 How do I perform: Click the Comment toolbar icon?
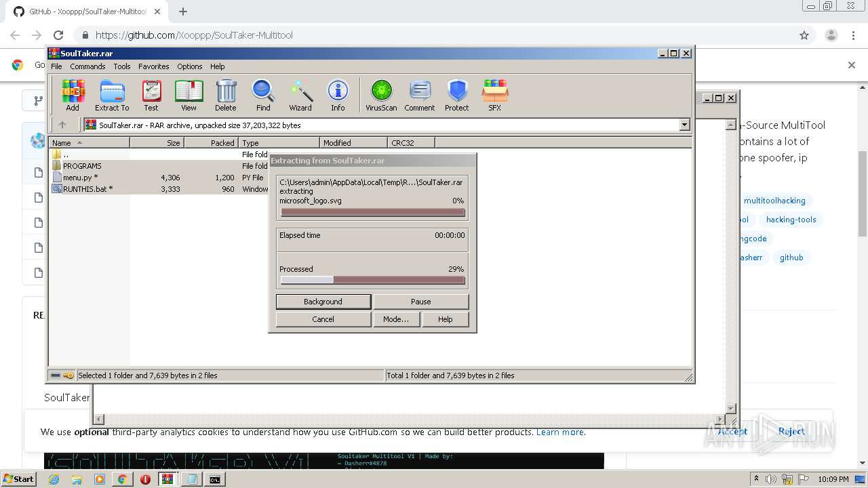[x=420, y=95]
